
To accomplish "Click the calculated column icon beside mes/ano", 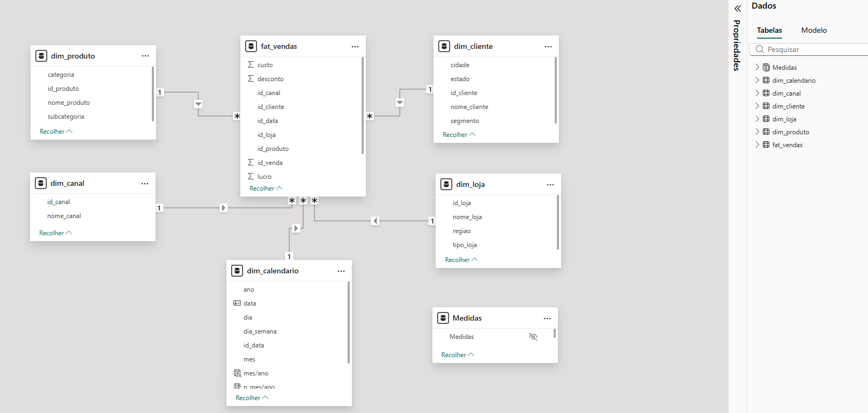I will tap(237, 373).
